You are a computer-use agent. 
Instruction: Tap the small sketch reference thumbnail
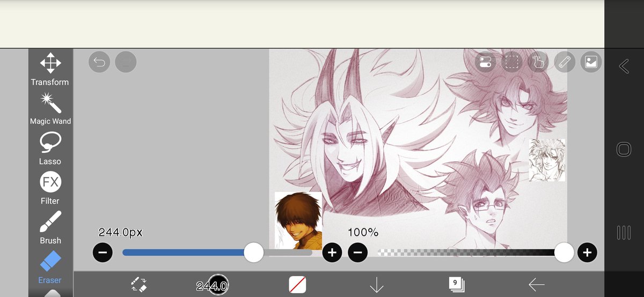click(x=547, y=160)
